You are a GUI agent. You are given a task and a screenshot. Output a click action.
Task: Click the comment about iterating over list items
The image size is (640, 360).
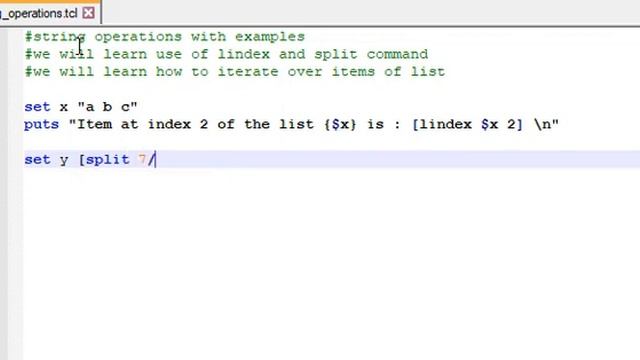tap(235, 72)
